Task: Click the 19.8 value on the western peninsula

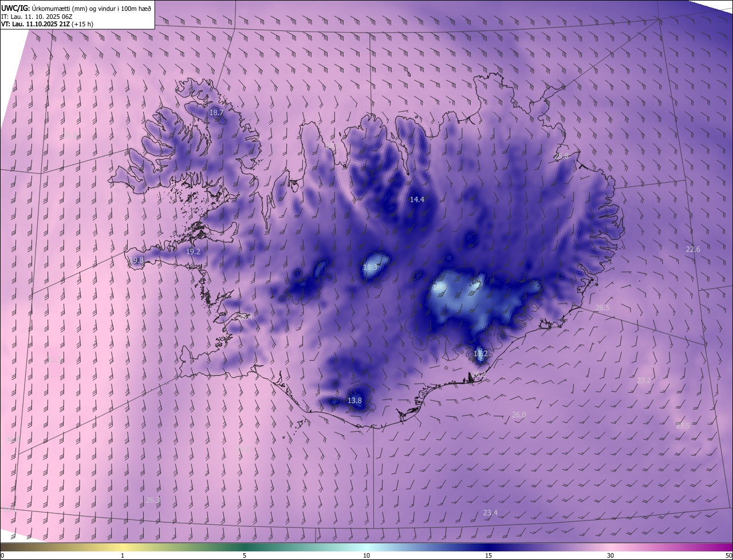Action: point(137,260)
